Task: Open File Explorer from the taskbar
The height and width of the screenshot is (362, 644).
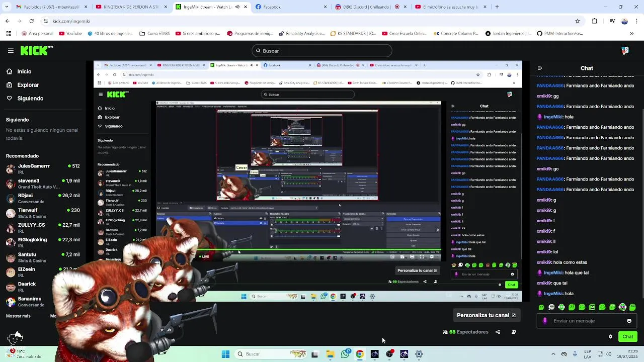Action: click(330, 354)
